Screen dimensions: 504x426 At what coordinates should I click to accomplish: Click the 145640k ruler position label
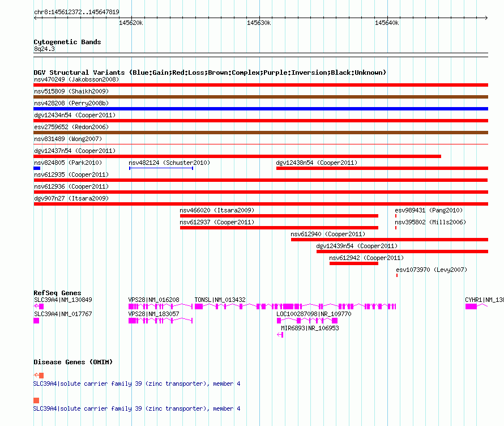coord(387,23)
